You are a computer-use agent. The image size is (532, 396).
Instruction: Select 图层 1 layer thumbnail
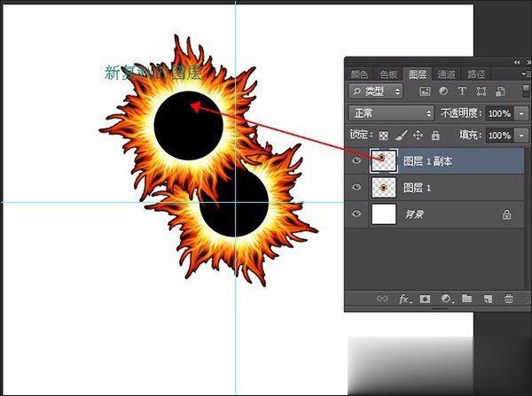384,187
